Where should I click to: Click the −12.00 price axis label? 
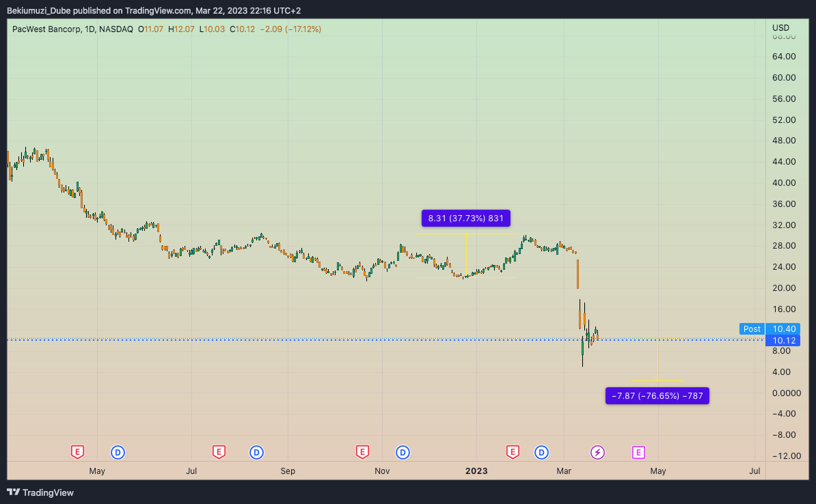coord(786,456)
